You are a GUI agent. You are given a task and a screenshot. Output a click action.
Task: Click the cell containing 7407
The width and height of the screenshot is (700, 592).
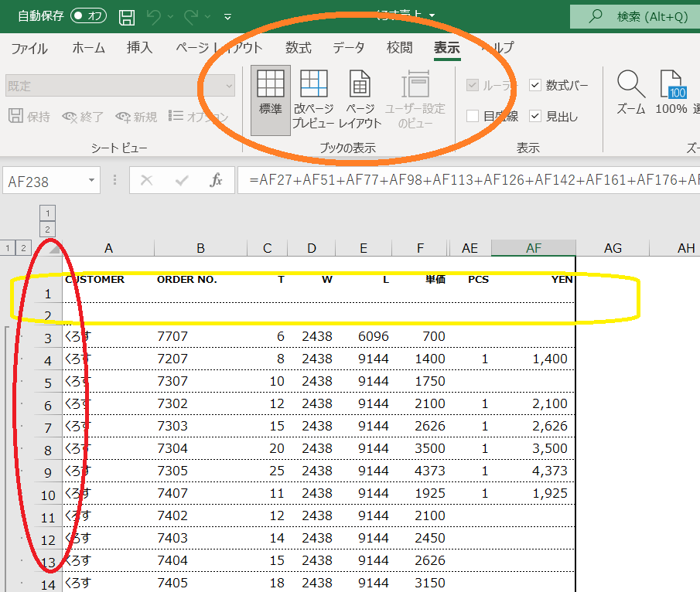(x=200, y=493)
